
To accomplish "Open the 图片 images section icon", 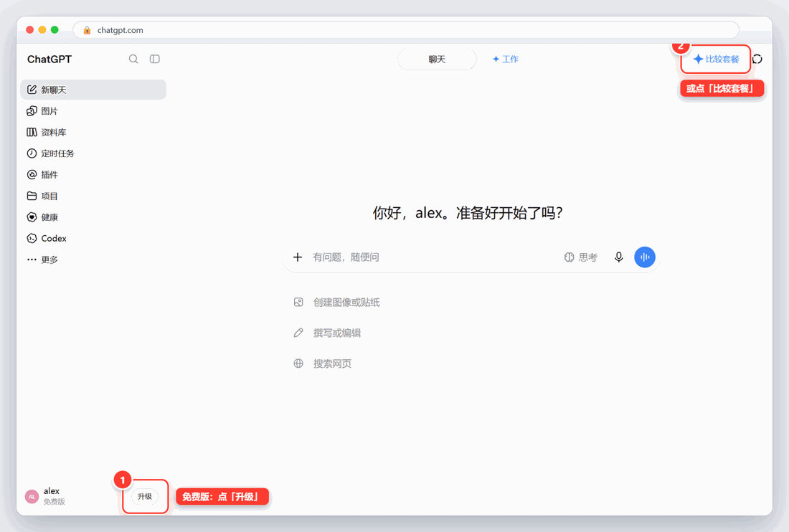I will pos(32,110).
